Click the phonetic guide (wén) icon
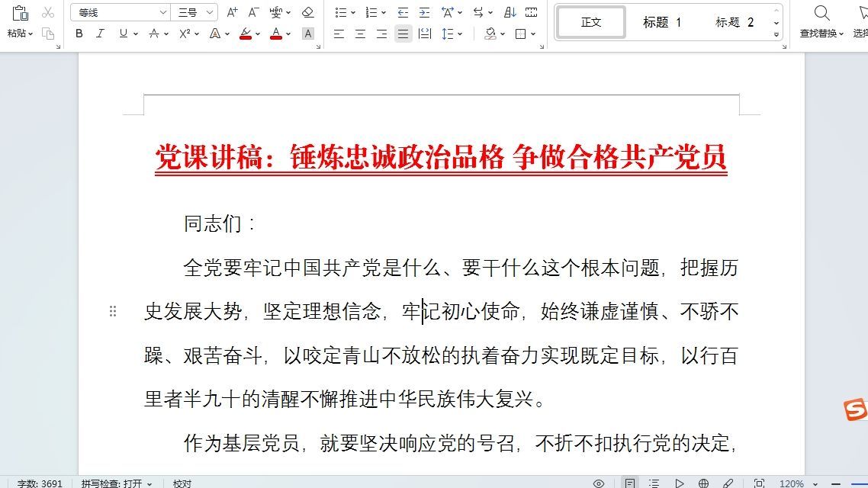The height and width of the screenshot is (488, 868). pos(275,12)
